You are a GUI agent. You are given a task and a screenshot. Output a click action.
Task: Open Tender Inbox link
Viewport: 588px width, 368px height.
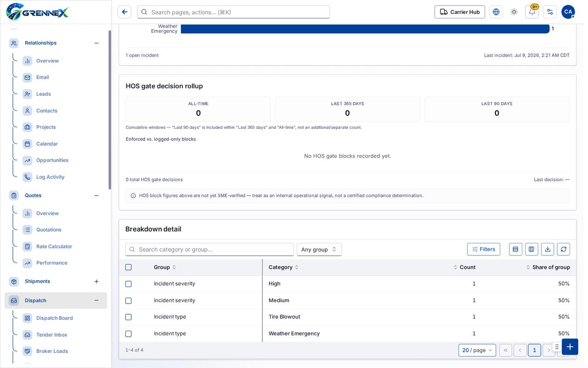coord(52,335)
